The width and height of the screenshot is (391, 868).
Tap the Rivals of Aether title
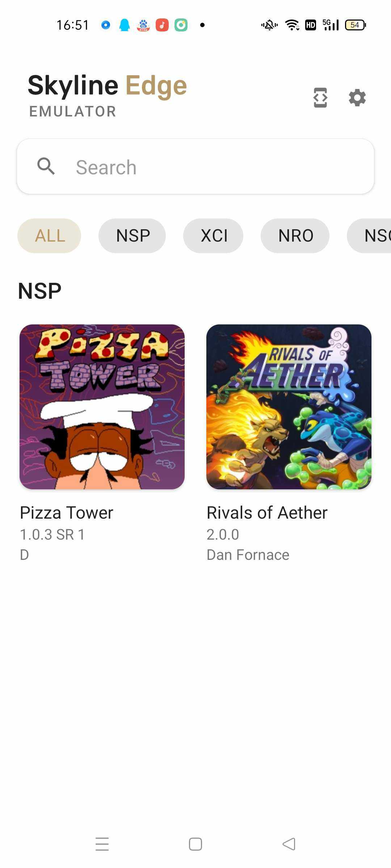coord(267,513)
